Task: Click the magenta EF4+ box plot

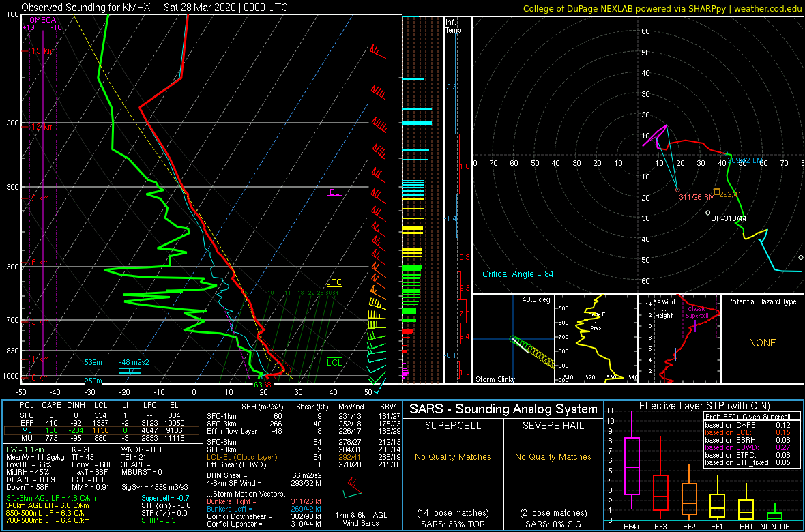Action: coord(632,460)
